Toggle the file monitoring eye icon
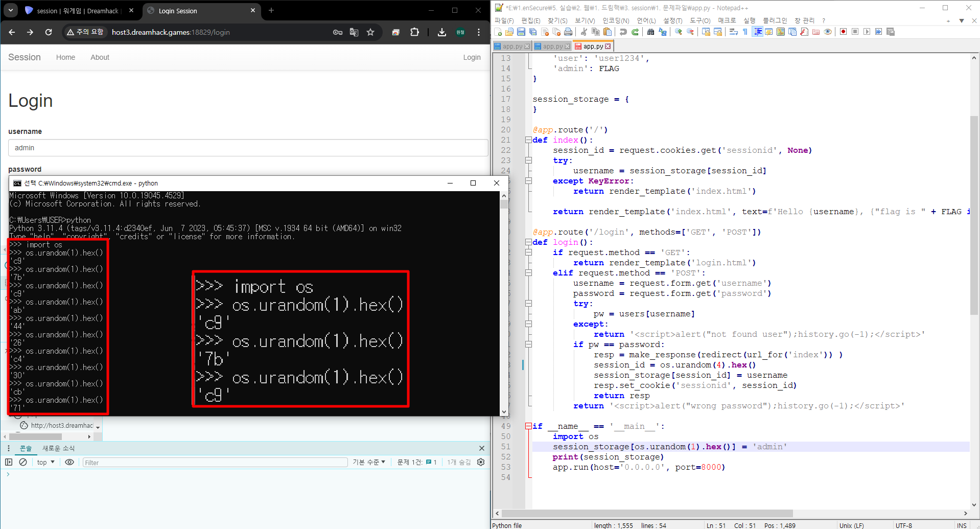980x529 pixels. [828, 32]
